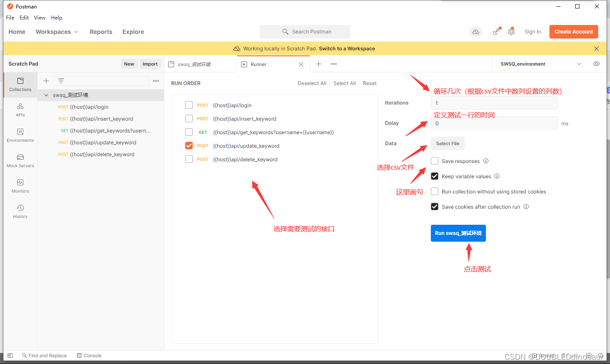The width and height of the screenshot is (610, 364).
Task: Switch to the swsq_测试环境 tab
Action: (x=200, y=64)
